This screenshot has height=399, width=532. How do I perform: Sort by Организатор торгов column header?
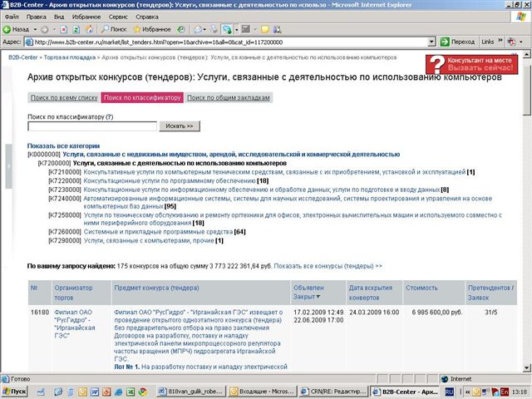click(73, 293)
